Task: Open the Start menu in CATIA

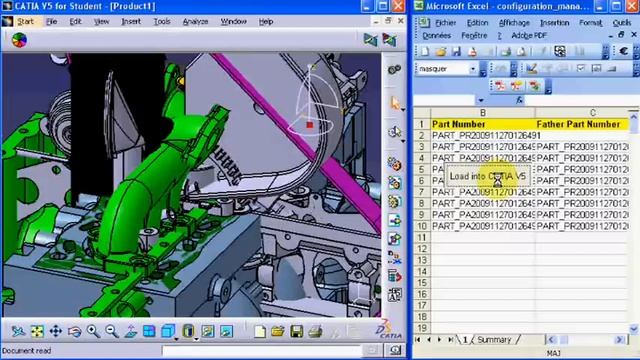Action: (25, 22)
